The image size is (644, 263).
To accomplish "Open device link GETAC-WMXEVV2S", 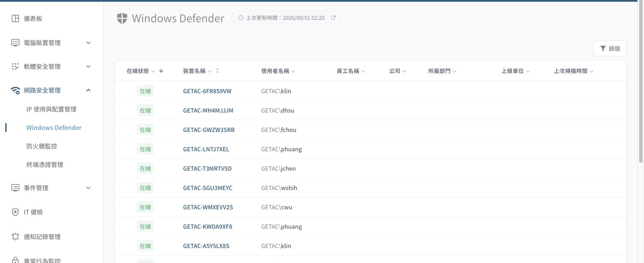I will (x=208, y=207).
